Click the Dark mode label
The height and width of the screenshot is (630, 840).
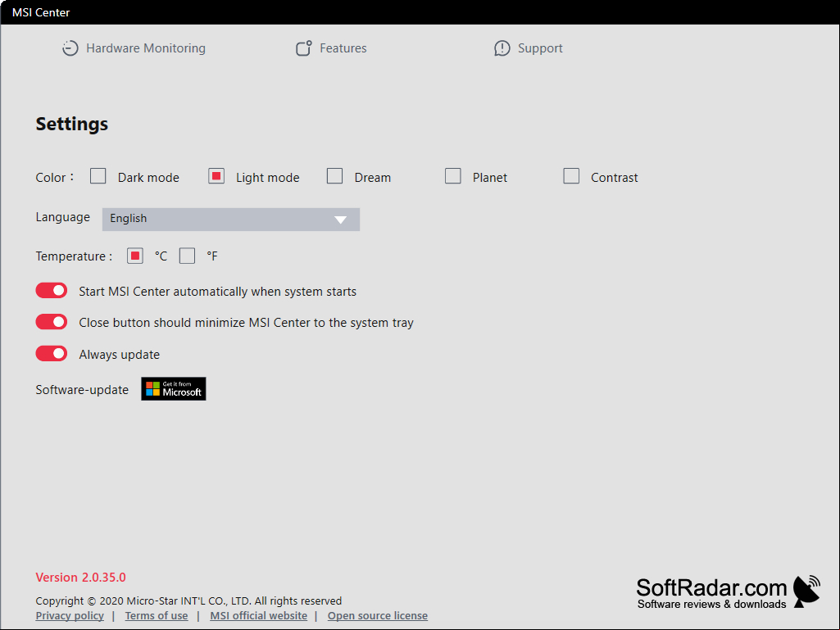[148, 177]
